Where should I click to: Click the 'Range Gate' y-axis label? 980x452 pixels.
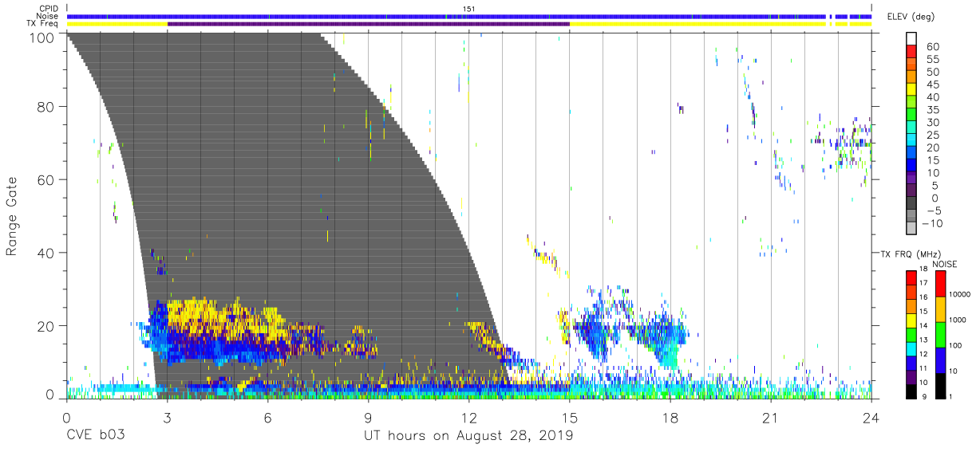(12, 216)
